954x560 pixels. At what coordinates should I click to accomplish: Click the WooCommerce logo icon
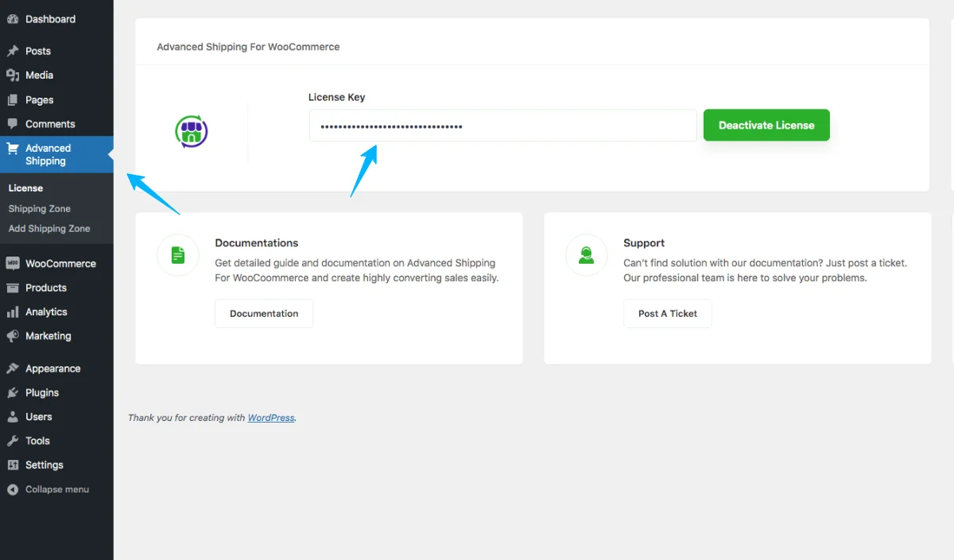pyautogui.click(x=13, y=264)
